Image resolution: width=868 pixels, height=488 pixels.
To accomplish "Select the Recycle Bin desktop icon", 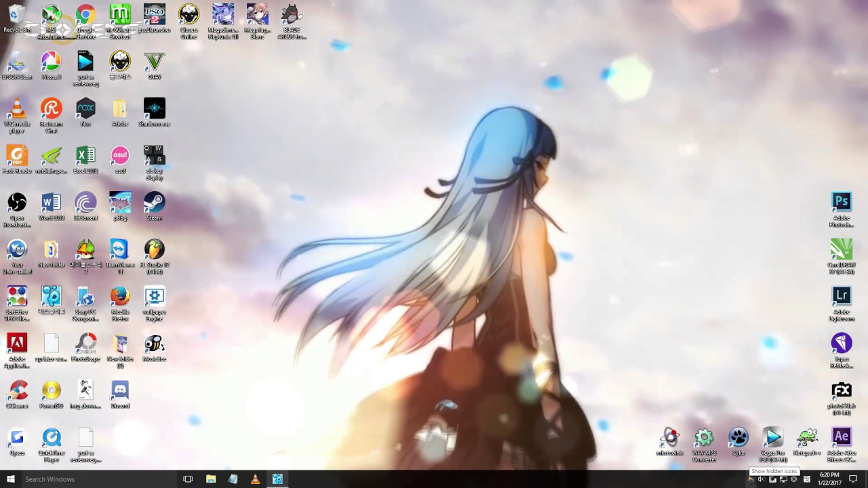I will coord(17,19).
